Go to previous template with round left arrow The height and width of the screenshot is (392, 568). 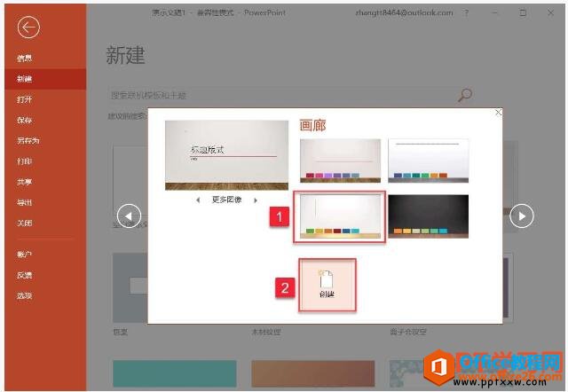click(x=129, y=216)
